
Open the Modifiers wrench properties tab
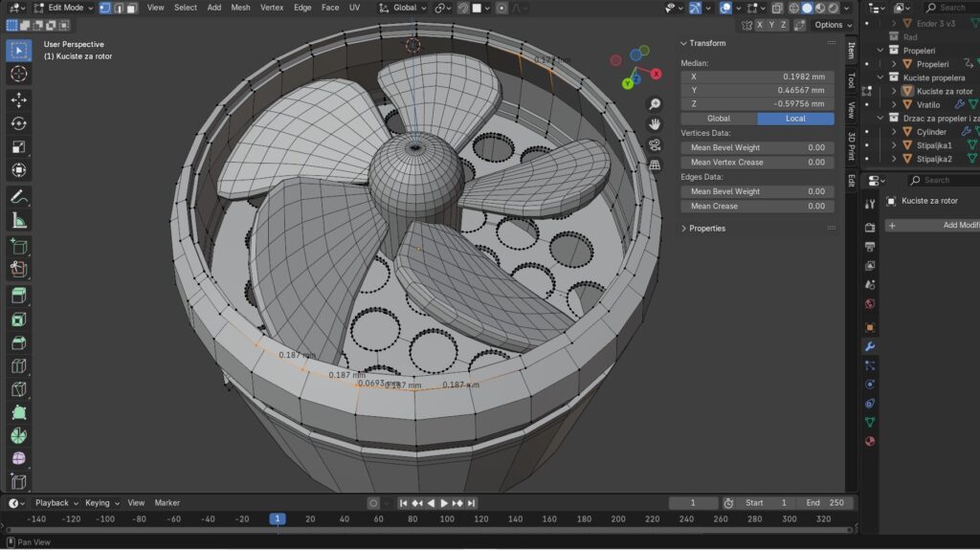click(869, 346)
